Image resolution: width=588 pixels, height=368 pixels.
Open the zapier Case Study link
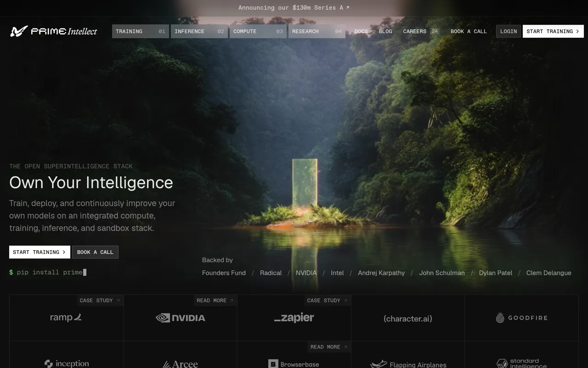[x=328, y=300]
